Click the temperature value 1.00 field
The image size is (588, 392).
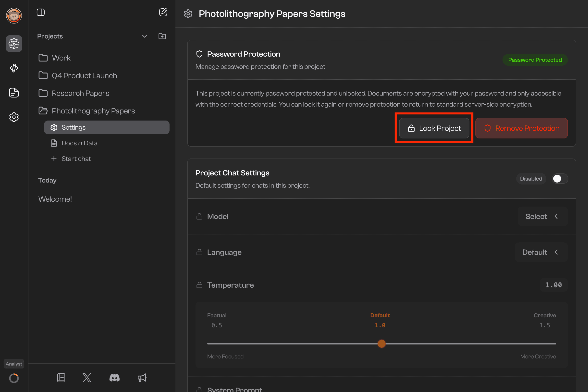(553, 285)
